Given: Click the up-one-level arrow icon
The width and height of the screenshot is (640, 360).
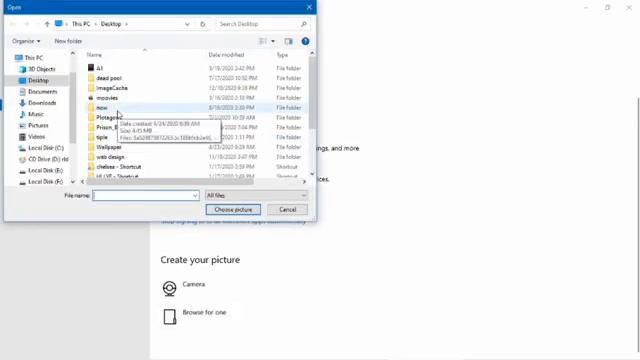Looking at the screenshot, I should click(x=47, y=24).
